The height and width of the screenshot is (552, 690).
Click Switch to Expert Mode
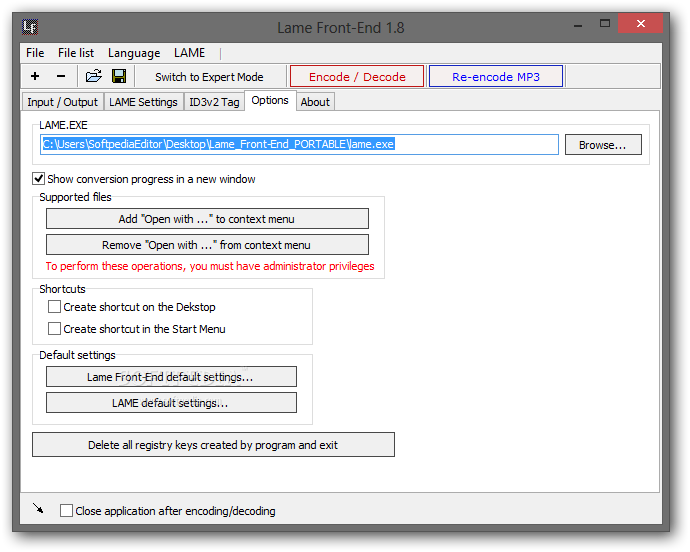click(209, 77)
